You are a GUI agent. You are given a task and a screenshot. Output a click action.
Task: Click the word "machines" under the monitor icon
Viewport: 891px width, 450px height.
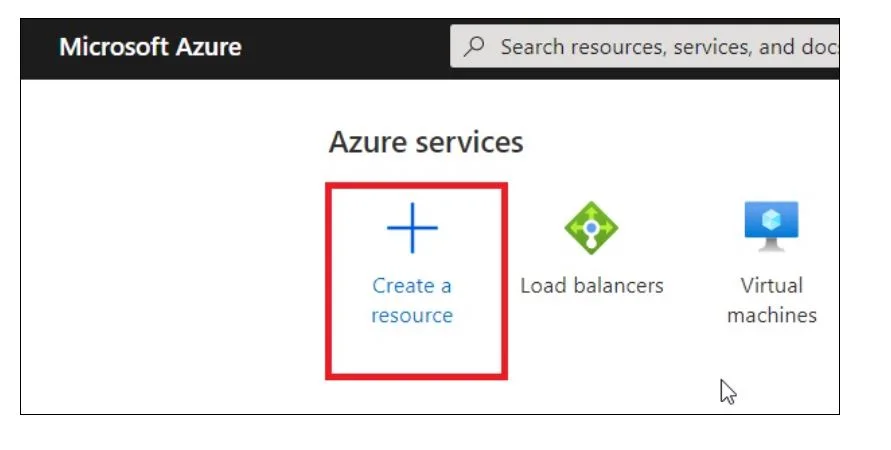pyautogui.click(x=772, y=315)
